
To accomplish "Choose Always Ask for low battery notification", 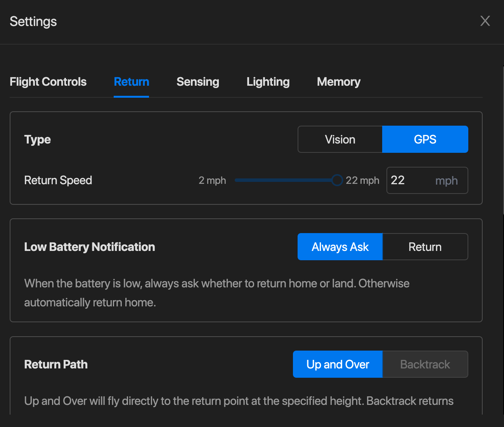I will 340,247.
